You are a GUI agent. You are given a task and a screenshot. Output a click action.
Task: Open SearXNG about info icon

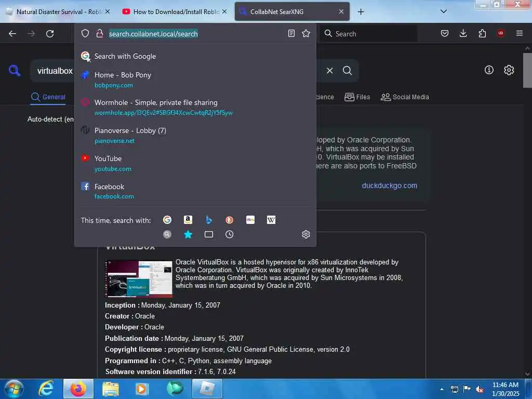[489, 70]
